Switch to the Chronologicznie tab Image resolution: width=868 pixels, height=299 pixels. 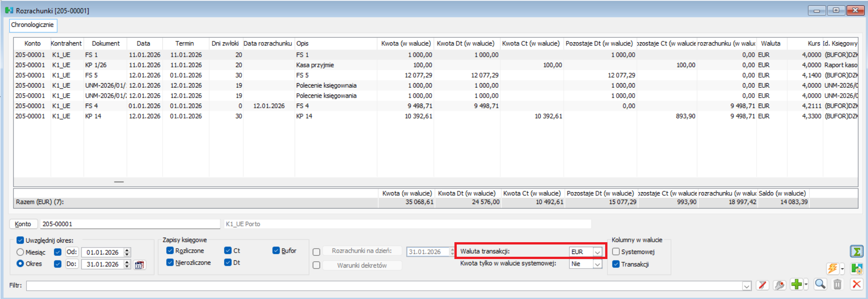(x=32, y=25)
